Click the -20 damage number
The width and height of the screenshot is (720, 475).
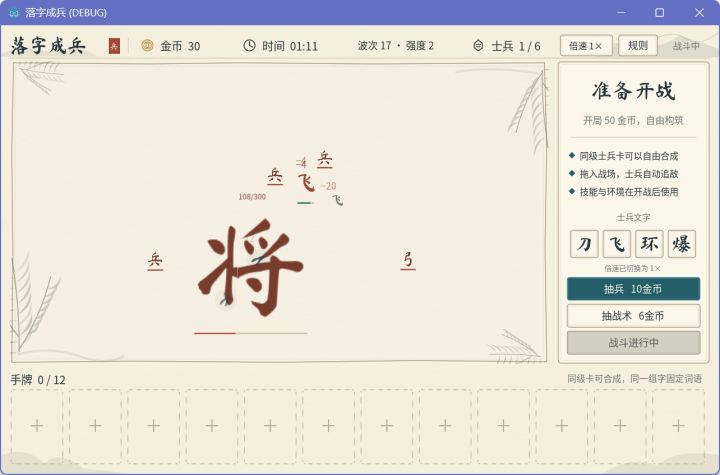pyautogui.click(x=329, y=186)
